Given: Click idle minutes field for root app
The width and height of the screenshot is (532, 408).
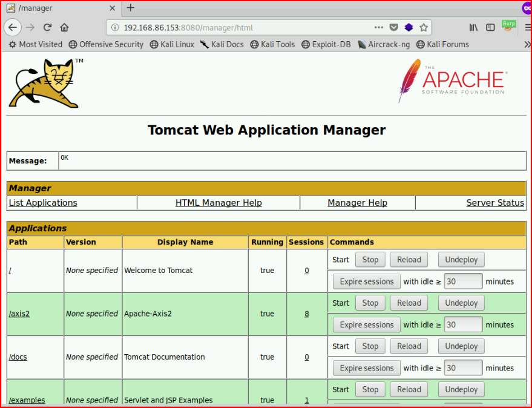Looking at the screenshot, I should click(x=463, y=281).
